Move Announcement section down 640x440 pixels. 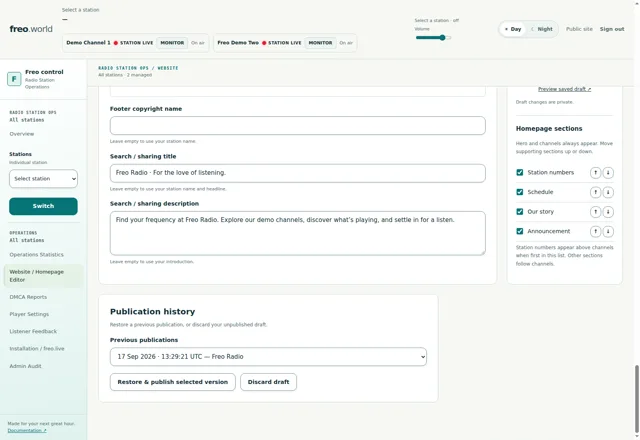[608, 231]
